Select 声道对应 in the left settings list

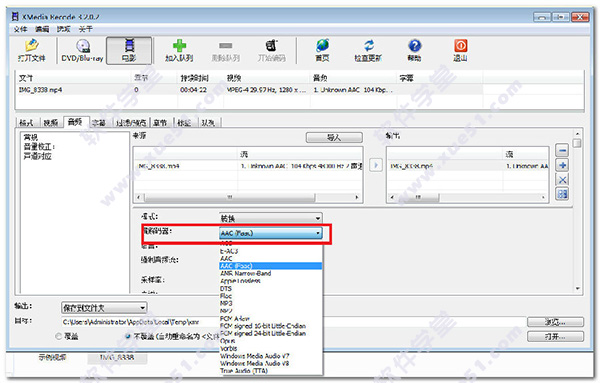[x=37, y=156]
